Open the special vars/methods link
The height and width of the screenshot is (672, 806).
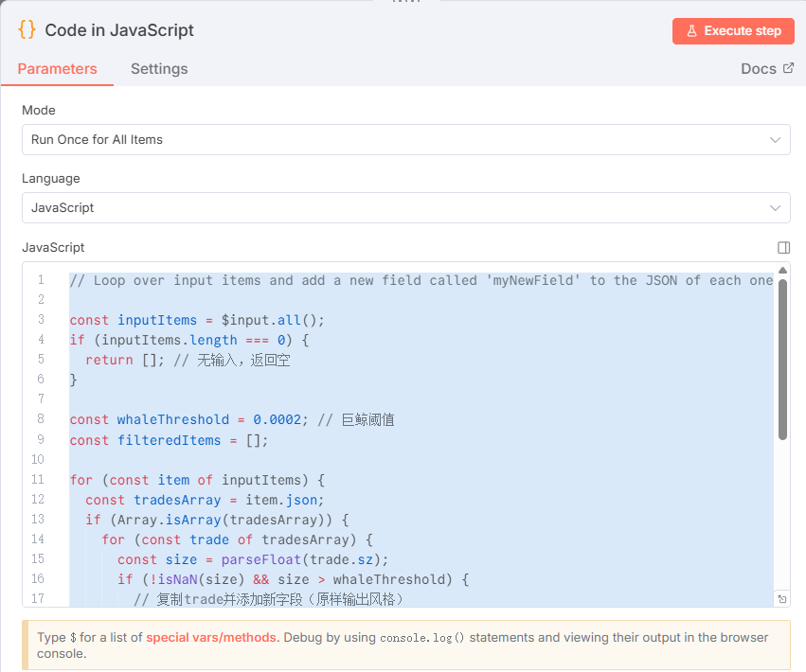210,637
